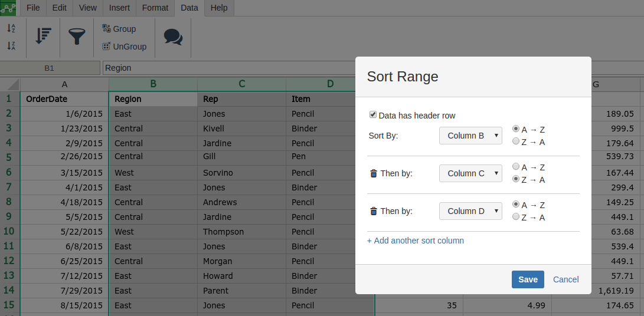Click the filter funnel icon
The image size is (644, 316).
coord(77,37)
